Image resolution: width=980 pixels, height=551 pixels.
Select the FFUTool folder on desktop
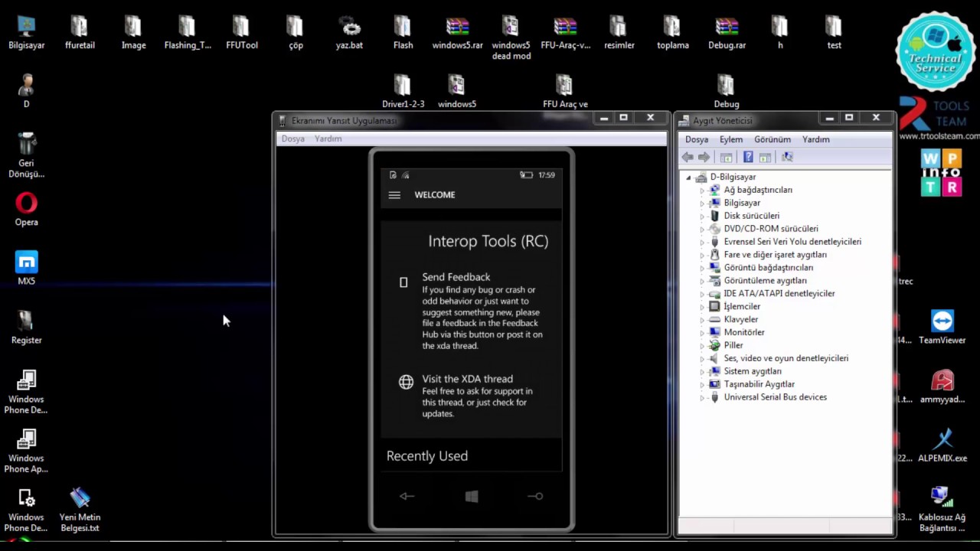pos(242,32)
